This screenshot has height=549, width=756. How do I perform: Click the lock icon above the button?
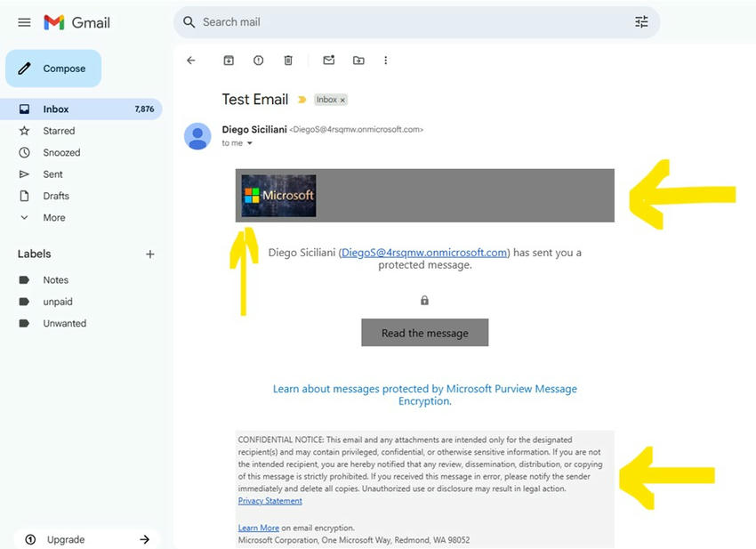click(x=424, y=300)
